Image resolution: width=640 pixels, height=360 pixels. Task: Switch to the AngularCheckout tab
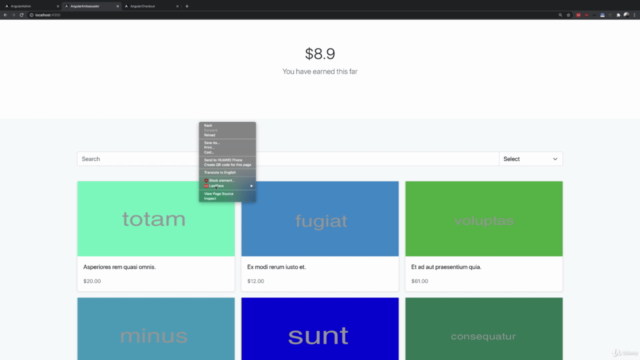tap(150, 6)
